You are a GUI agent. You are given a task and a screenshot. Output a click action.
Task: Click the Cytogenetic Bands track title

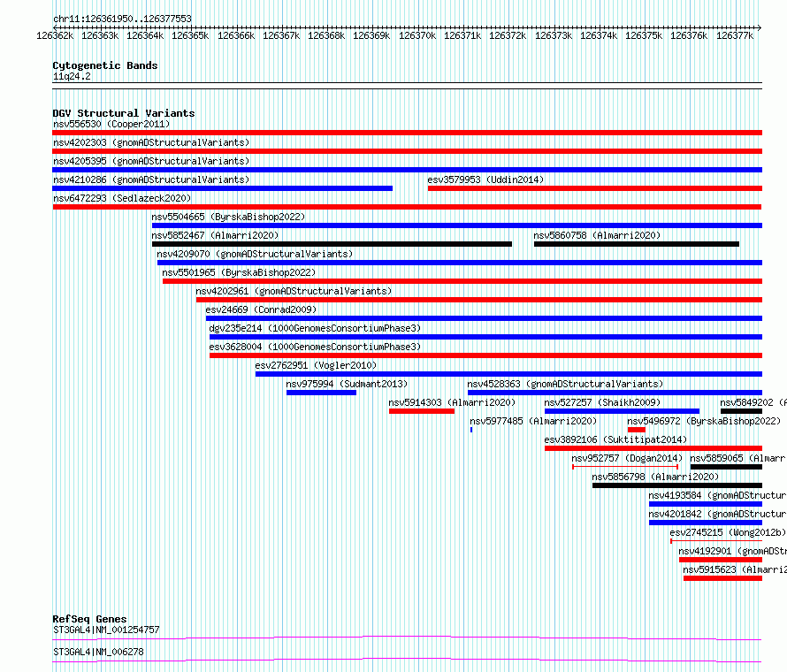coord(105,65)
